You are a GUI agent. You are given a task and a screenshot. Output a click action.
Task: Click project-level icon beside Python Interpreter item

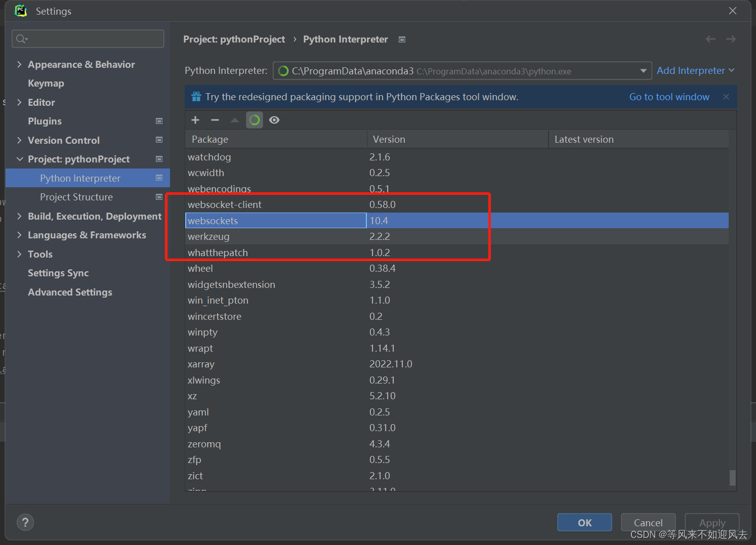coord(159,178)
